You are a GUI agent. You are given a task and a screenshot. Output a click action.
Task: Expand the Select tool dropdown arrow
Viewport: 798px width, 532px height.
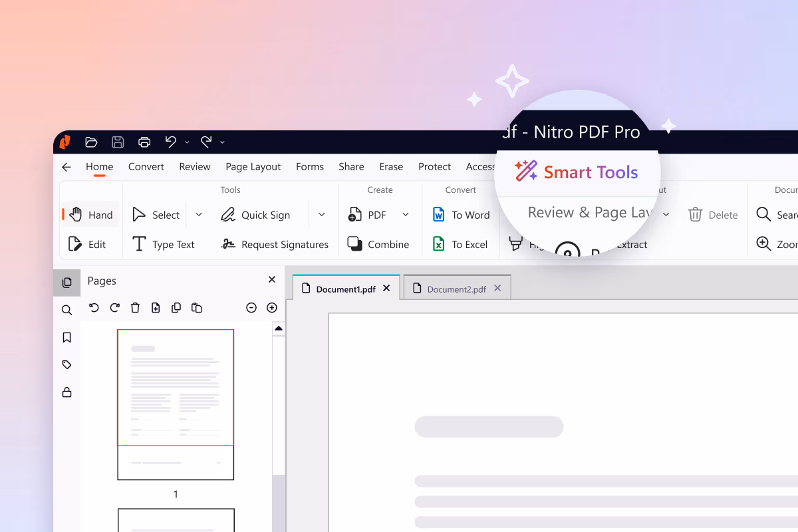199,215
